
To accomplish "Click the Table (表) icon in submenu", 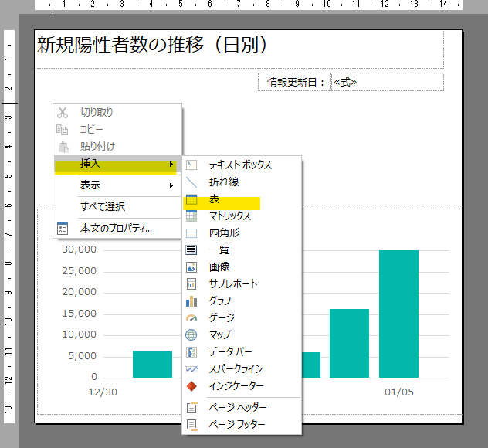I will point(191,199).
